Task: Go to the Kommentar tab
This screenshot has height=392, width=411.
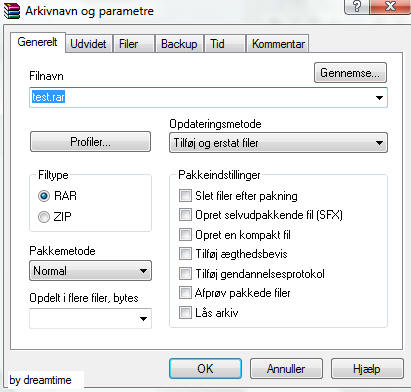Action: tap(278, 44)
